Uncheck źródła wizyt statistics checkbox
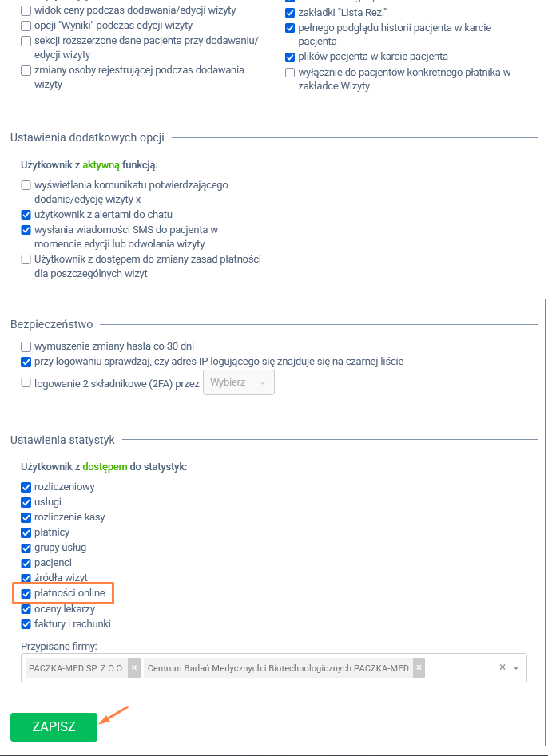The image size is (548, 756). point(26,578)
